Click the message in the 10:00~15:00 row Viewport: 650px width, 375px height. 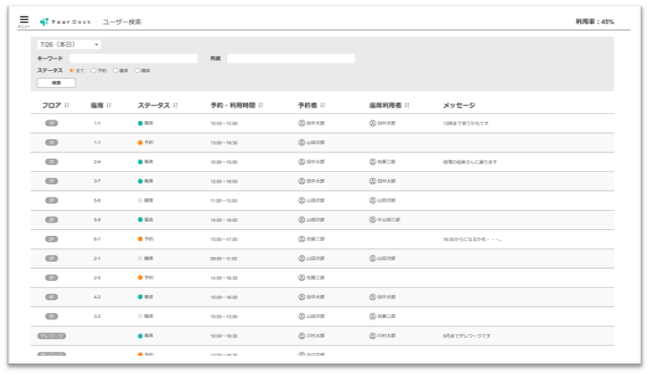click(x=470, y=162)
